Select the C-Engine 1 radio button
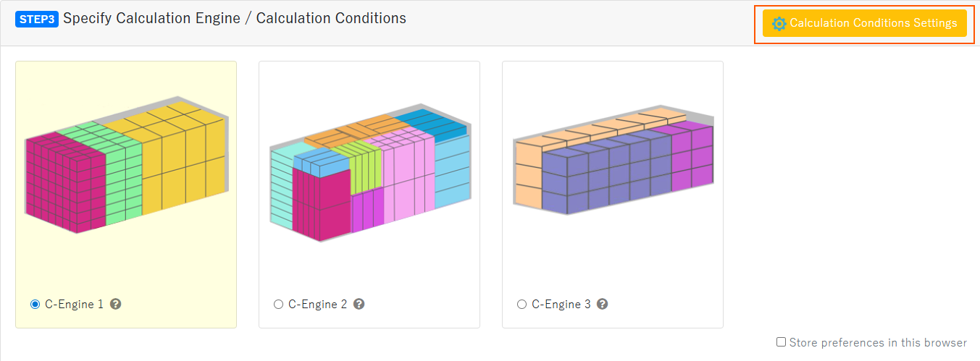980x361 pixels. point(35,305)
